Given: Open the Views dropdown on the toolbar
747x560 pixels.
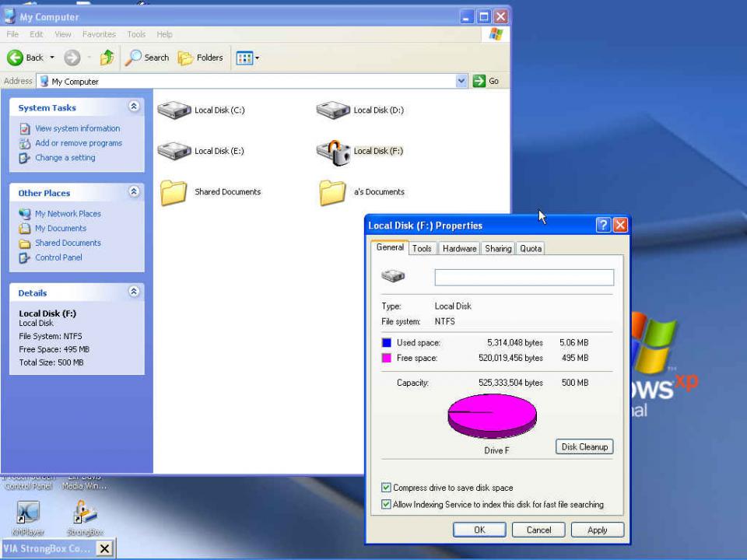Looking at the screenshot, I should (x=255, y=58).
